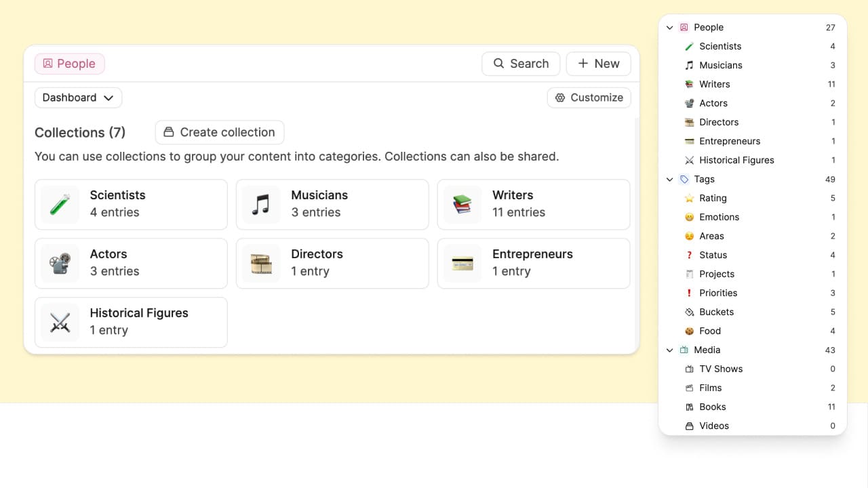This screenshot has height=488, width=868.
Task: Click the clapperboard icon on Directors card
Action: (260, 263)
